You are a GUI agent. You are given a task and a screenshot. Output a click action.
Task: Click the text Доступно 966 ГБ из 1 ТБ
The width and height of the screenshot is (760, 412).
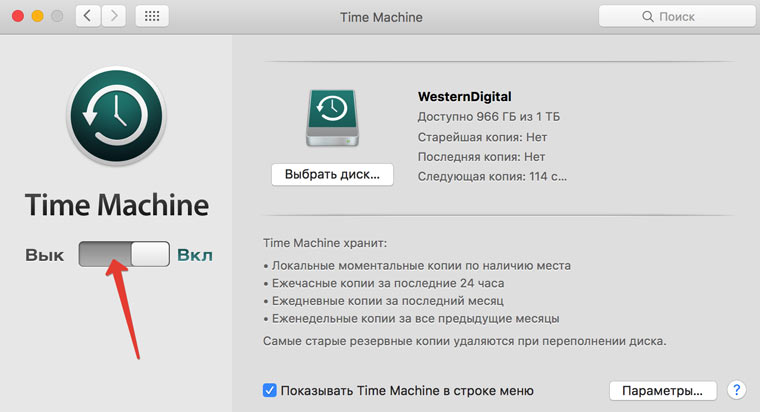[x=489, y=117]
